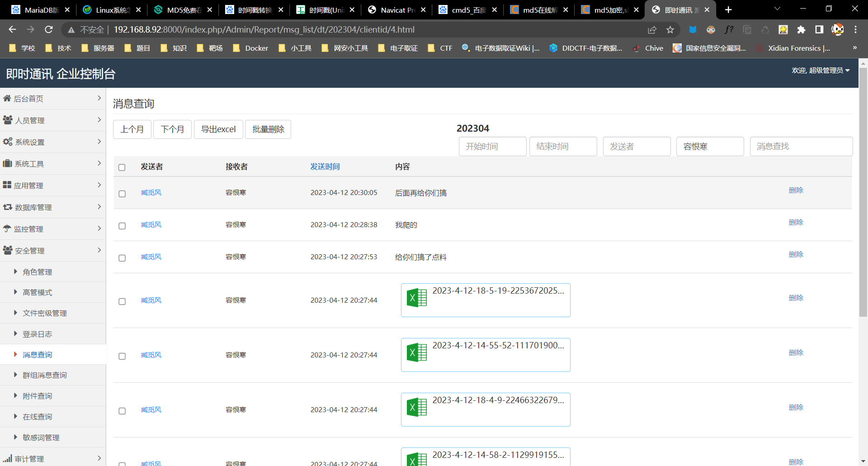Open Excel file icon 2023-4-12-14-55-52
Viewport: 868px width, 466px height.
click(x=417, y=352)
